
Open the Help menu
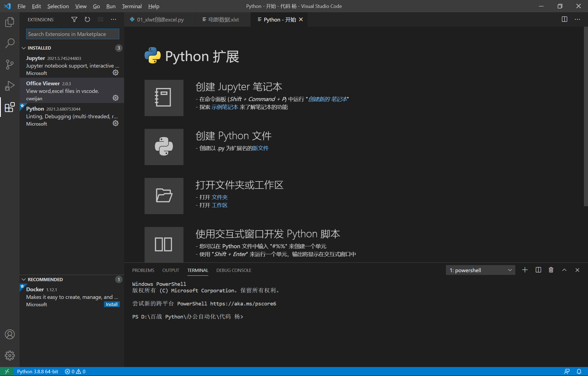tap(154, 6)
